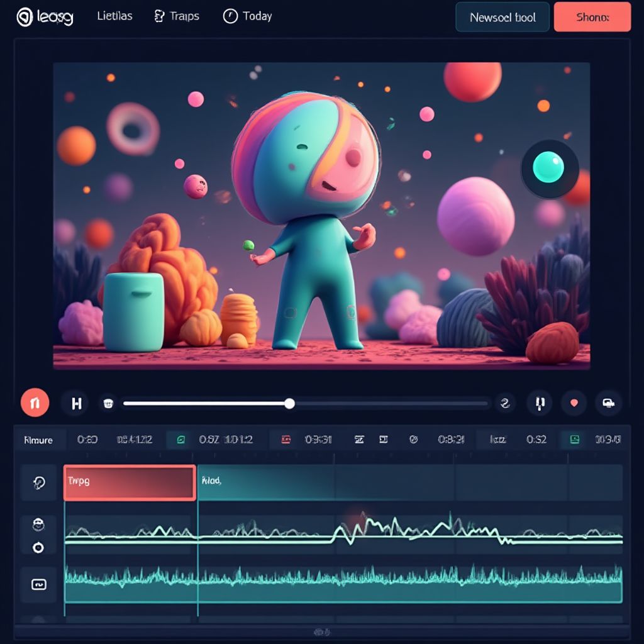Toggle the circle button on the waveform track
This screenshot has width=644, height=644.
coord(38,548)
